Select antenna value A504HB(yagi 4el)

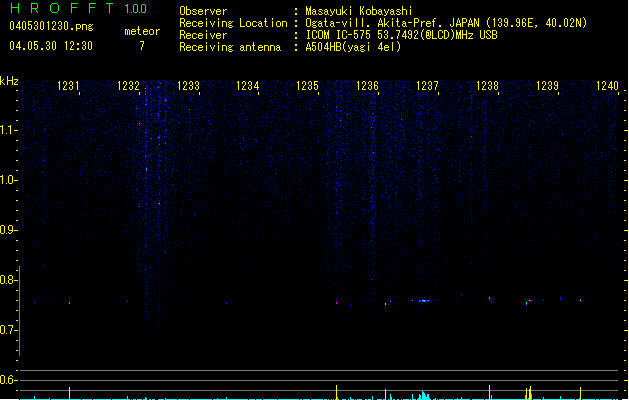[353, 47]
